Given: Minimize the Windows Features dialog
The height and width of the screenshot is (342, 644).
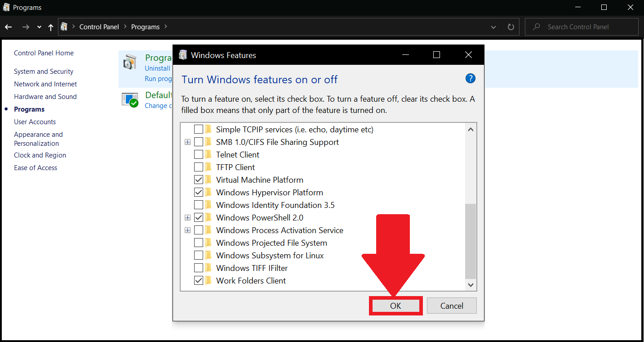Looking at the screenshot, I should [x=406, y=55].
